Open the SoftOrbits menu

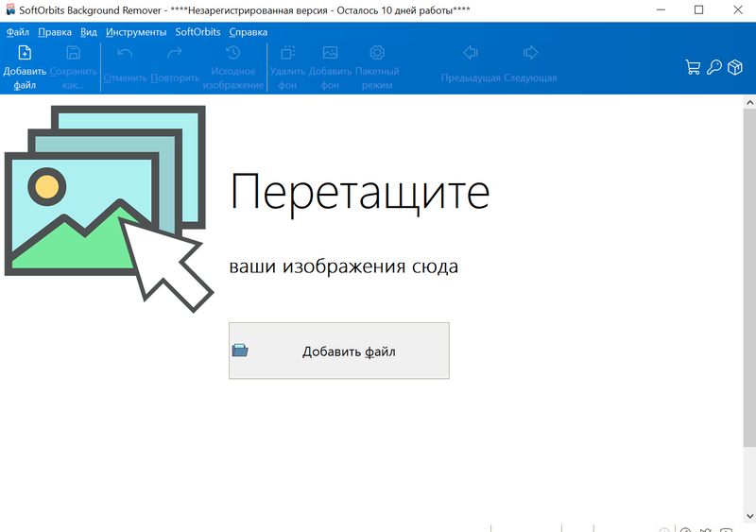coord(198,32)
